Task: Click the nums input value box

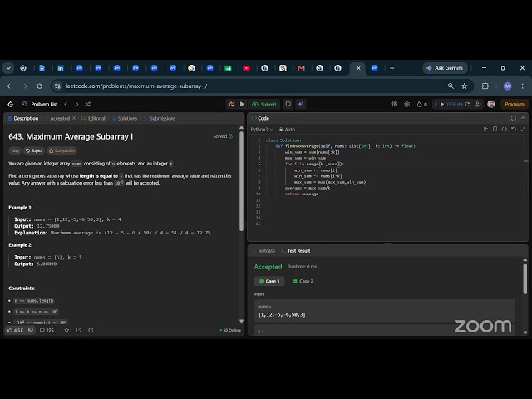Action: tap(384, 311)
